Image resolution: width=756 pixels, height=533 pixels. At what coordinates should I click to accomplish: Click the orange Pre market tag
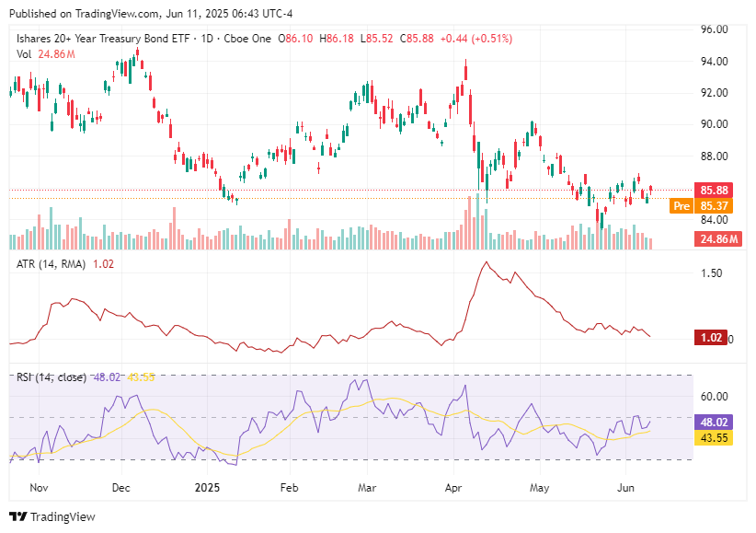point(681,206)
